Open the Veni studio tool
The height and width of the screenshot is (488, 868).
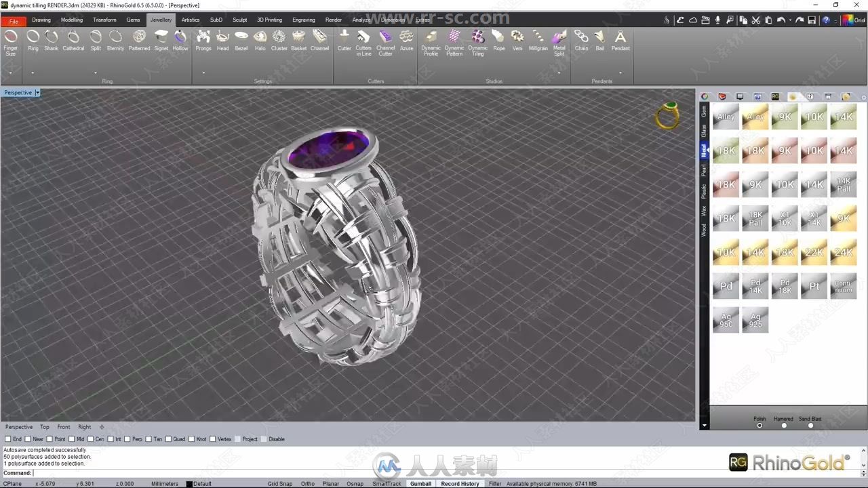517,41
